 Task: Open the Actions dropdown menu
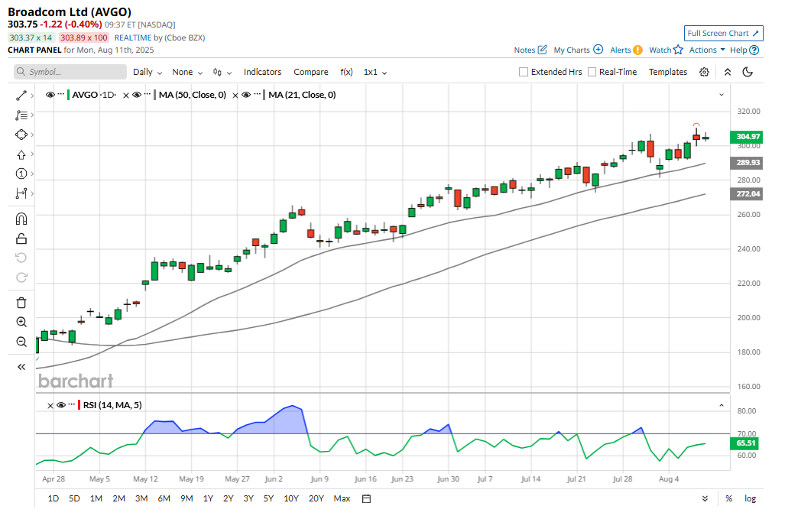(x=707, y=50)
